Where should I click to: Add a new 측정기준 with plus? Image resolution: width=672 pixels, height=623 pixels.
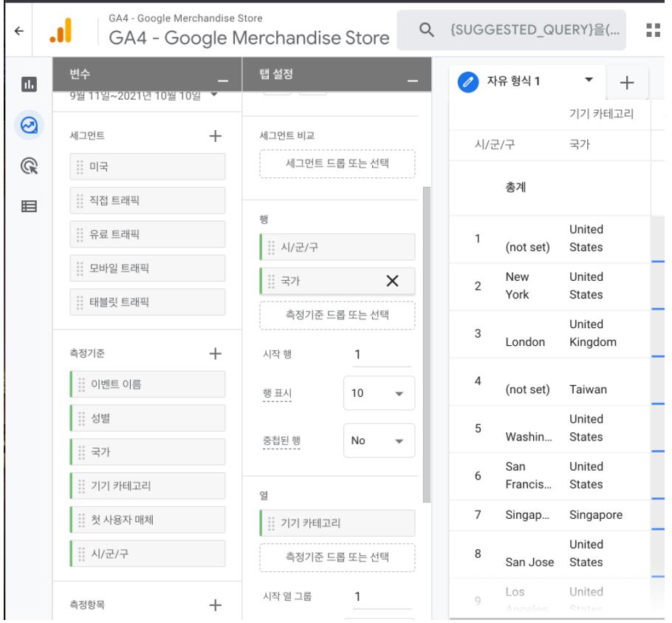pos(215,354)
